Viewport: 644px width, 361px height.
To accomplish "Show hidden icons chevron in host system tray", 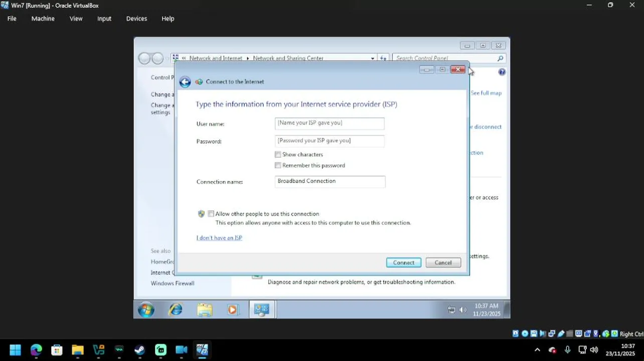I will coord(537,349).
